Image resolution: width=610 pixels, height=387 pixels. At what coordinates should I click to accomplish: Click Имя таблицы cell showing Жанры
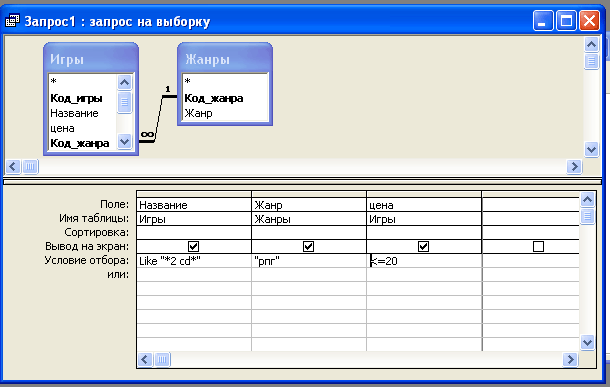tap(309, 219)
